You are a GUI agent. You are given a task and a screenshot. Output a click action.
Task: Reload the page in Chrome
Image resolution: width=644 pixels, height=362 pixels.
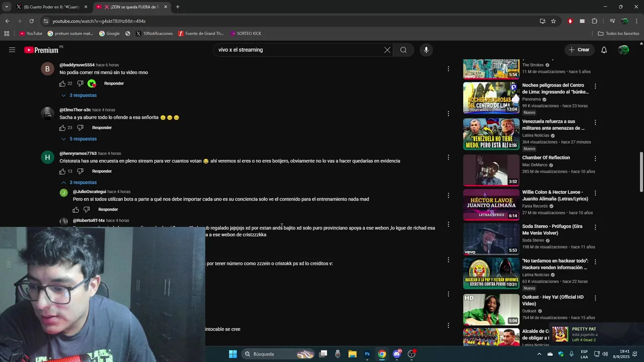(x=31, y=21)
